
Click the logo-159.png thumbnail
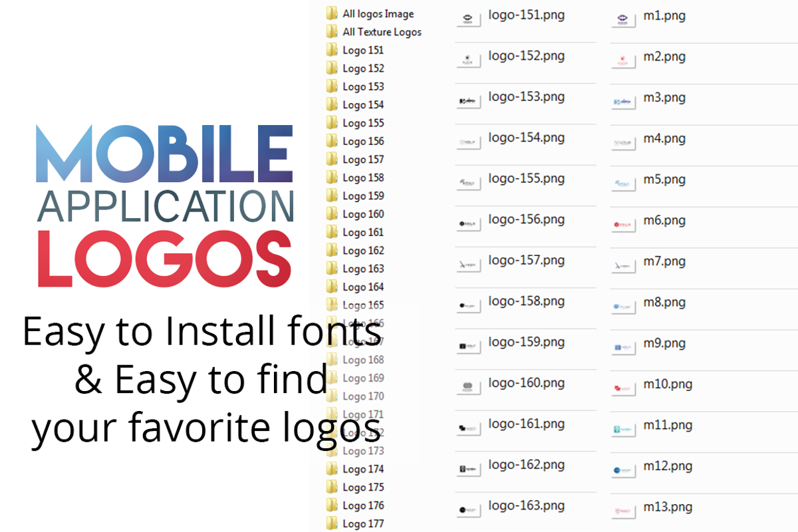point(468,347)
